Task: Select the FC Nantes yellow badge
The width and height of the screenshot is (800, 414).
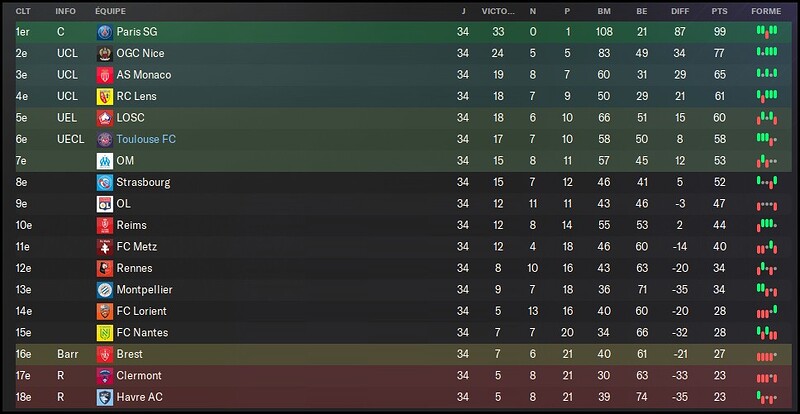Action: coord(105,333)
